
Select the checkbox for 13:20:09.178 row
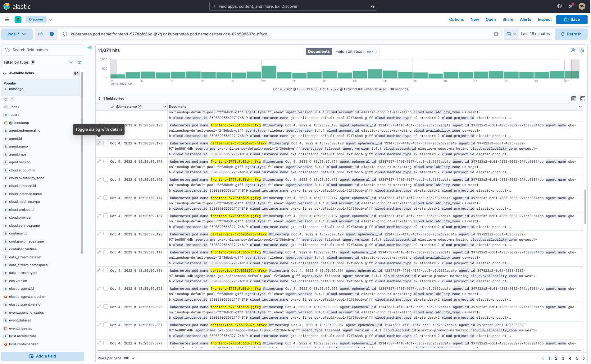(106, 143)
